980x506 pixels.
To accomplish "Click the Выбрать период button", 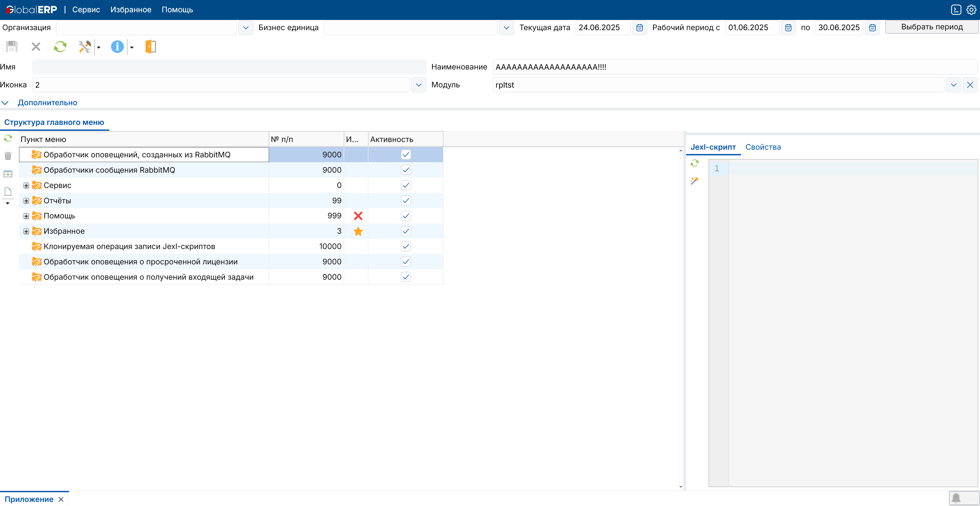I will [x=932, y=27].
